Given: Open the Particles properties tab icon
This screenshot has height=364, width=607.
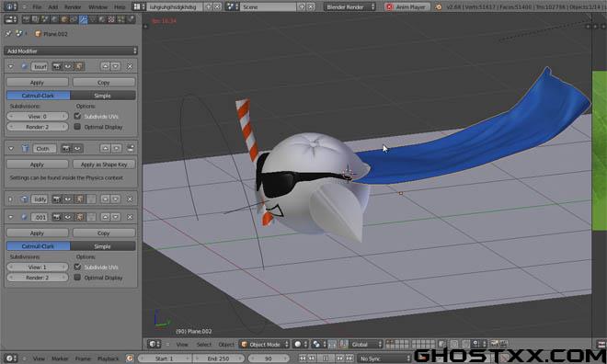Looking at the screenshot, I should [x=121, y=19].
